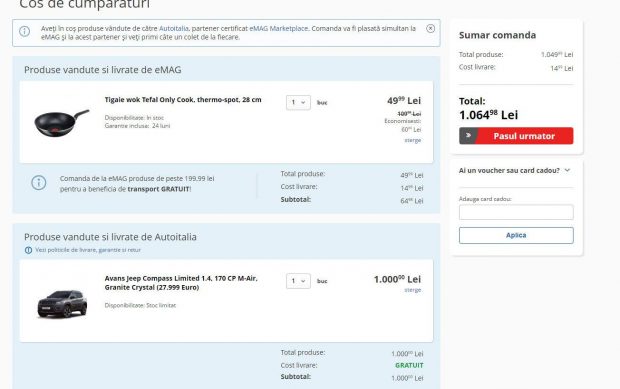
Task: Open Tefal wok quantity dropdown
Action: point(298,102)
